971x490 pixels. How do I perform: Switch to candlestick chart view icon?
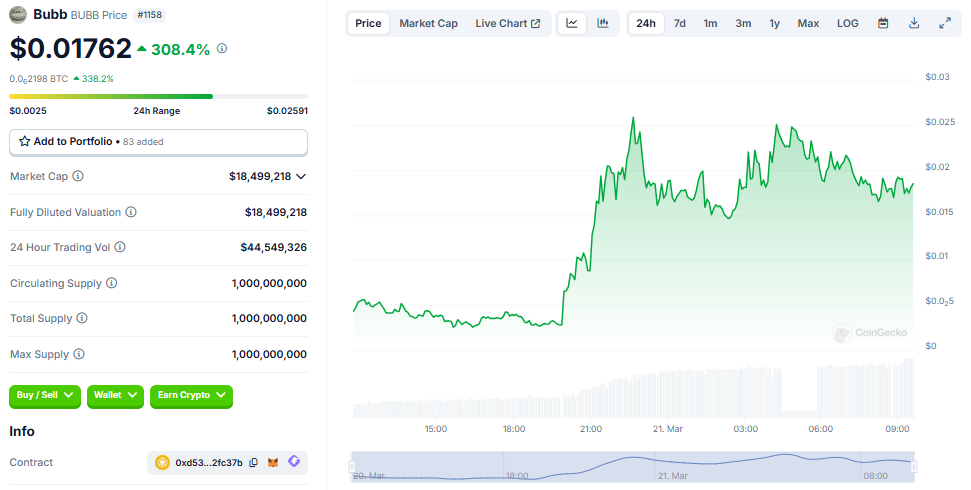(603, 24)
